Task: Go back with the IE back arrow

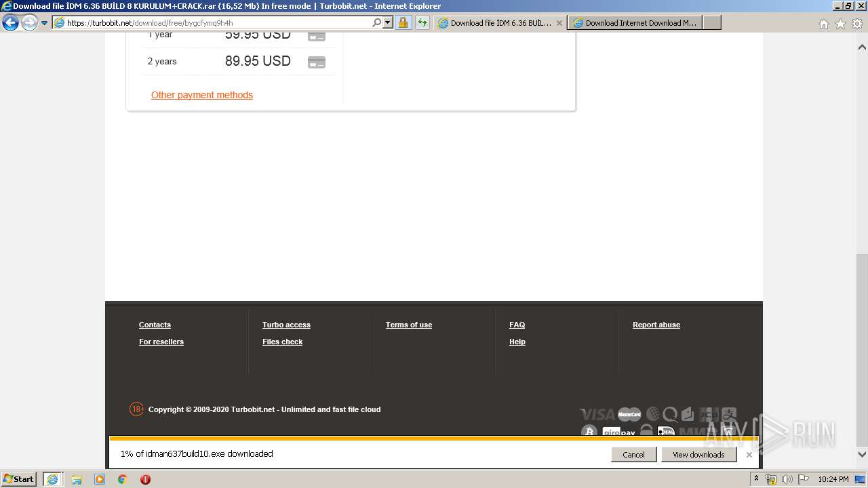Action: 10,23
